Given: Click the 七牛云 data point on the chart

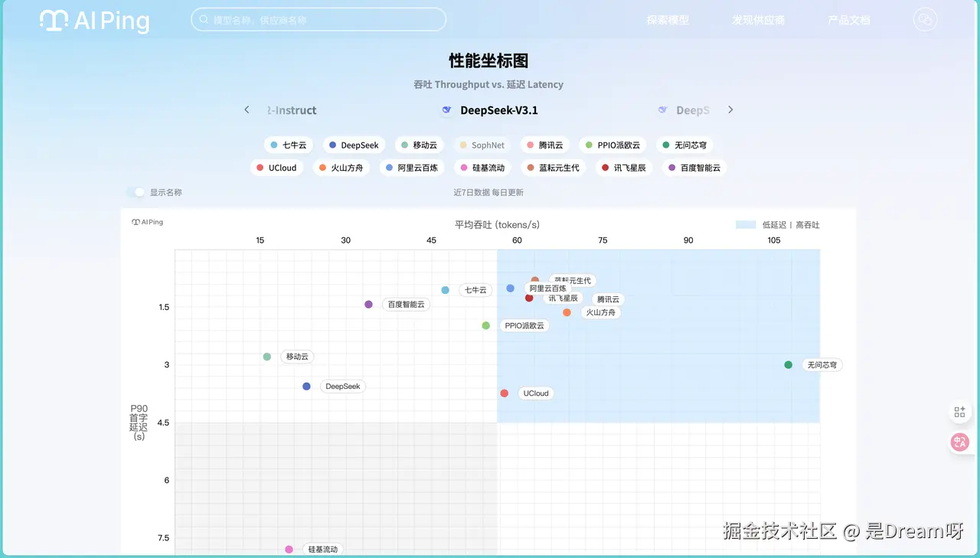Looking at the screenshot, I should coord(446,290).
